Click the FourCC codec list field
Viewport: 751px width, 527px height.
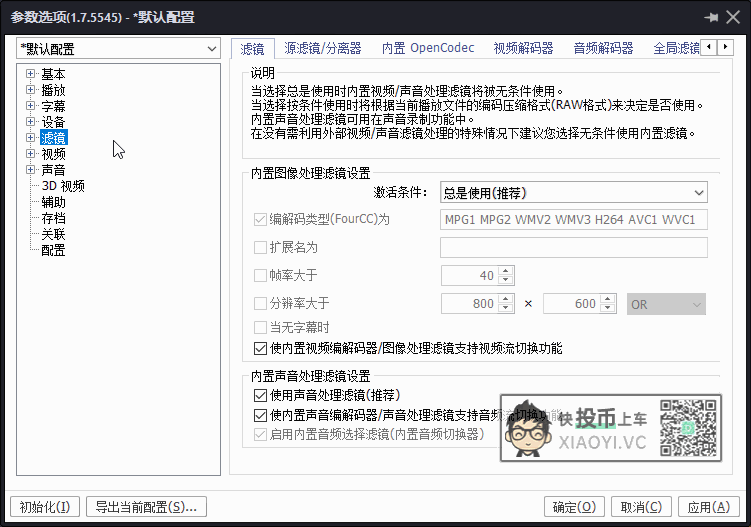pos(574,220)
